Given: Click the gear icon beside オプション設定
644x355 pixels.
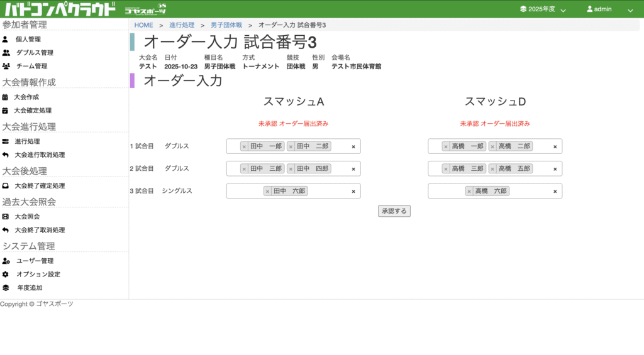Looking at the screenshot, I should point(5,275).
